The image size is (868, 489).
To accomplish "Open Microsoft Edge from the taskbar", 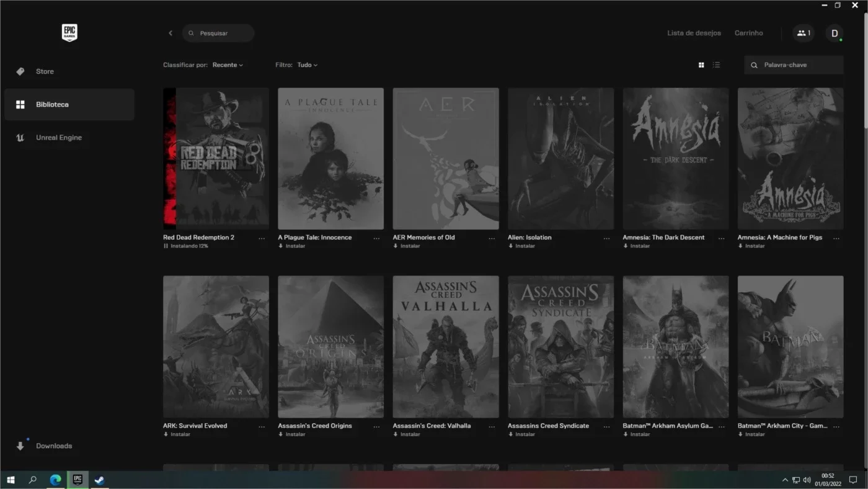I will [55, 480].
